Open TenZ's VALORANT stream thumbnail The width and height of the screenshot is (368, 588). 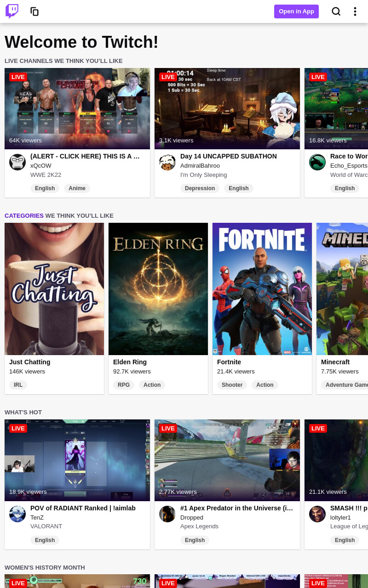(x=77, y=460)
